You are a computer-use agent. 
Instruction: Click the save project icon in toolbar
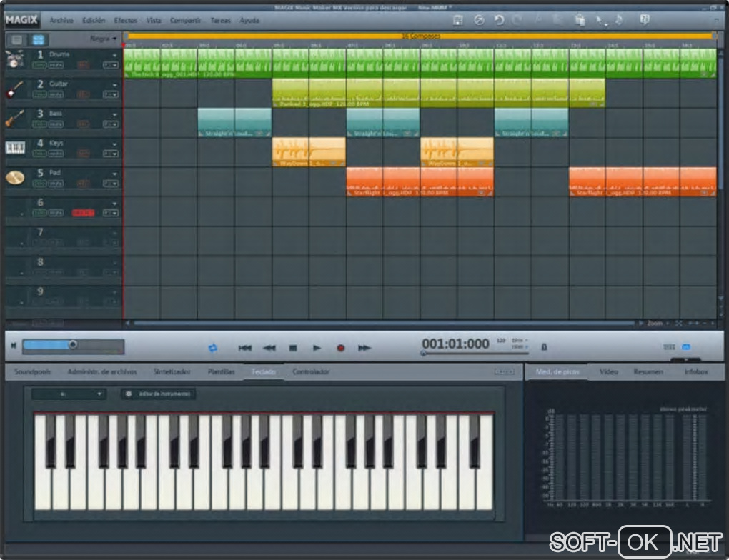click(x=457, y=21)
